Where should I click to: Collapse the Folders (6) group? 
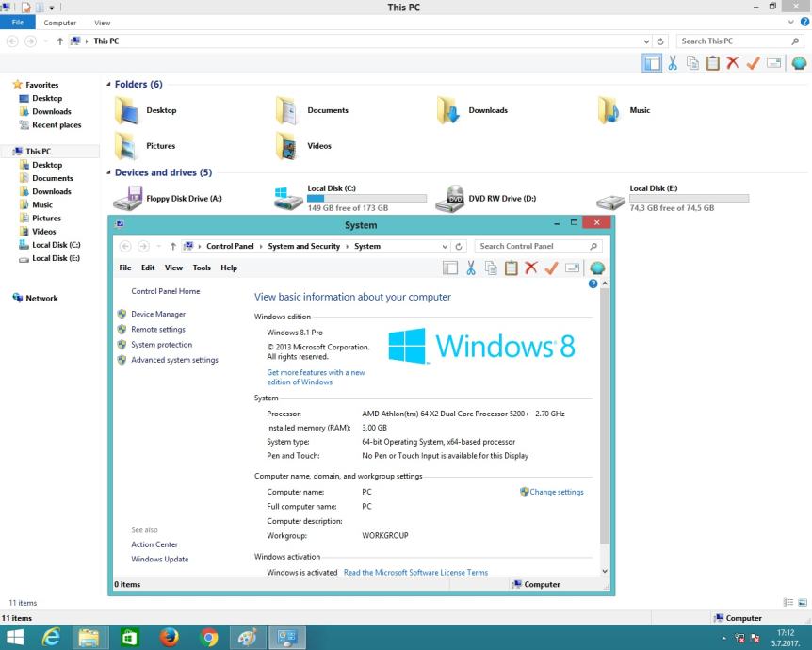click(108, 85)
